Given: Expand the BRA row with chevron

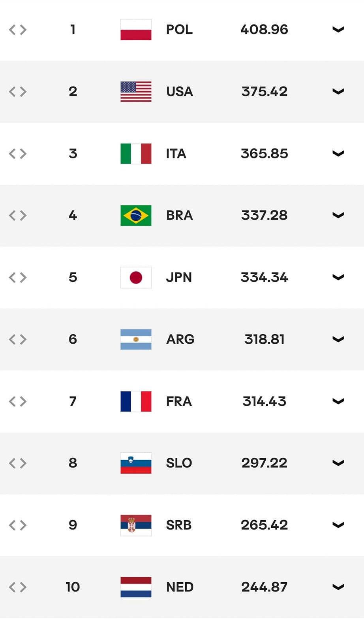Looking at the screenshot, I should click(338, 215).
